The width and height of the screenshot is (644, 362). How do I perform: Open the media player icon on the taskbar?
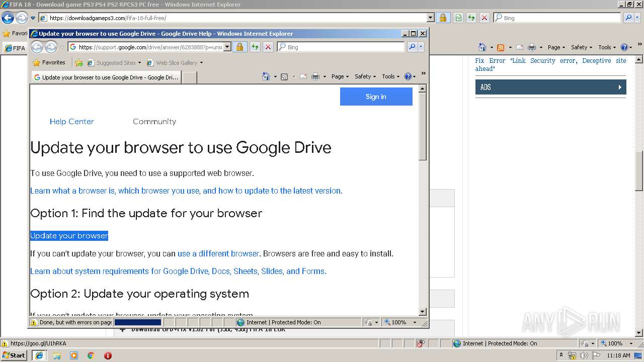pyautogui.click(x=74, y=355)
